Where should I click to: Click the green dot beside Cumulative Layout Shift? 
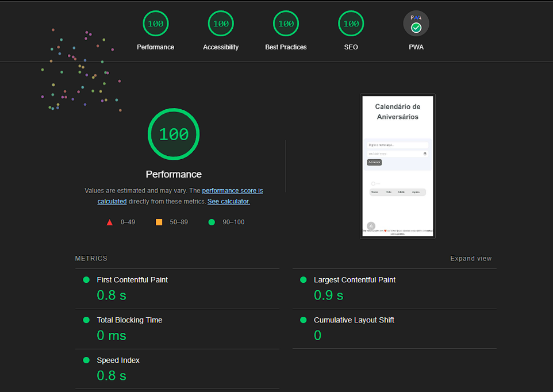[x=304, y=320]
